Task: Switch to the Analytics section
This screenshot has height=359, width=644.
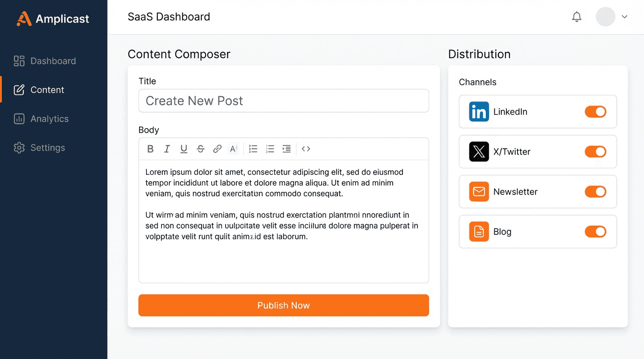Action: click(x=50, y=119)
